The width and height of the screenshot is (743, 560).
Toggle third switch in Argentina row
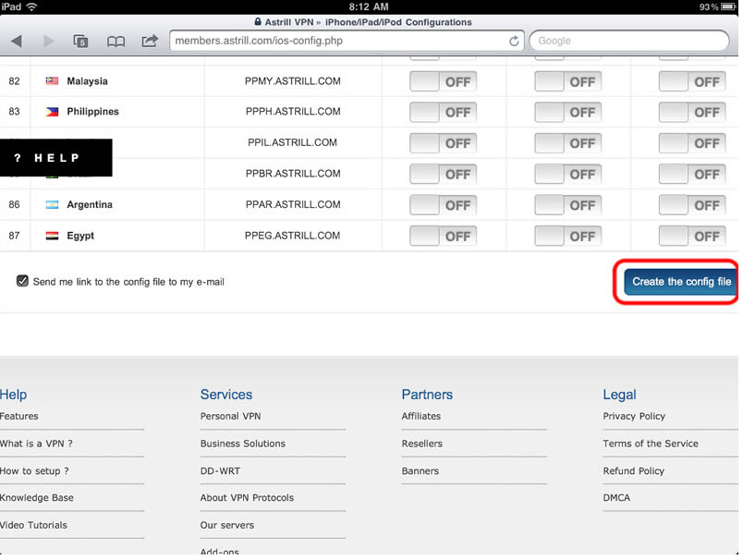[692, 205]
